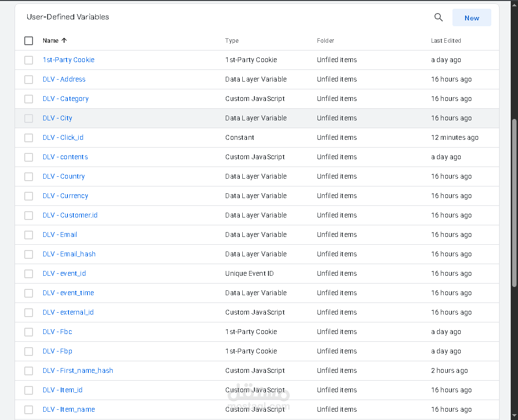The image size is (518, 420).
Task: Open the DLV - Item_name variable
Action: (x=68, y=409)
